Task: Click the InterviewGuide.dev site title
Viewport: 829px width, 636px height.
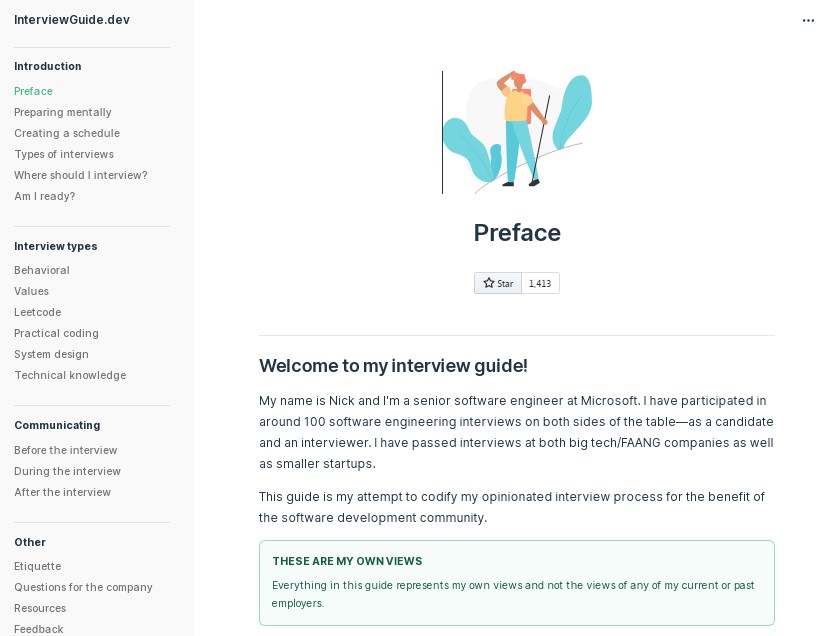Action: [x=72, y=19]
